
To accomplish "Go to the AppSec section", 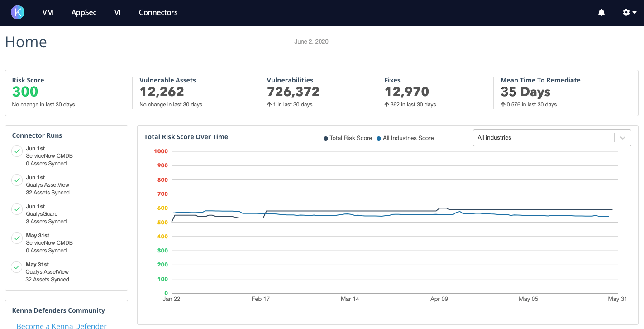I will [x=84, y=13].
